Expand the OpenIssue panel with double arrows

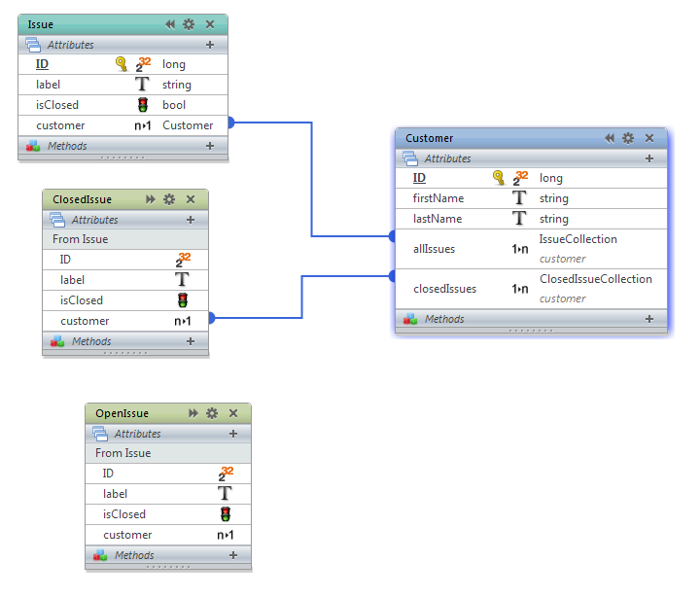click(193, 413)
